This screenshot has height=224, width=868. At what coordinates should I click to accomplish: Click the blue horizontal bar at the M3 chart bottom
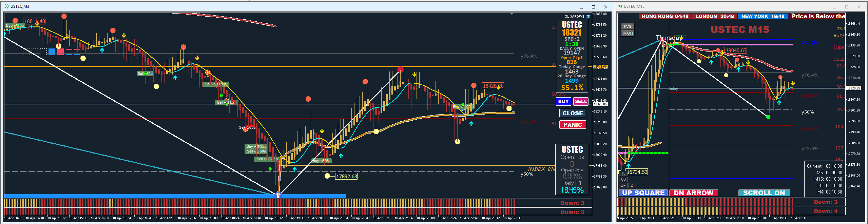[x=175, y=196]
